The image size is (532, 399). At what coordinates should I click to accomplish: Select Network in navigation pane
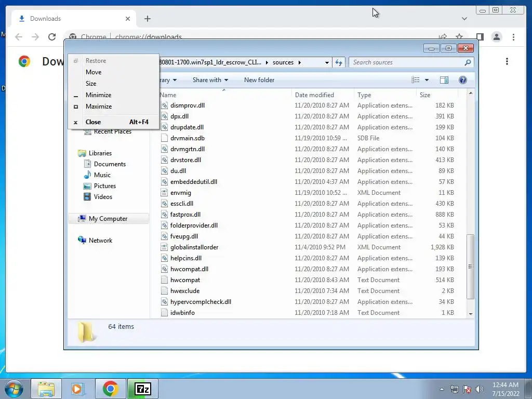(100, 240)
